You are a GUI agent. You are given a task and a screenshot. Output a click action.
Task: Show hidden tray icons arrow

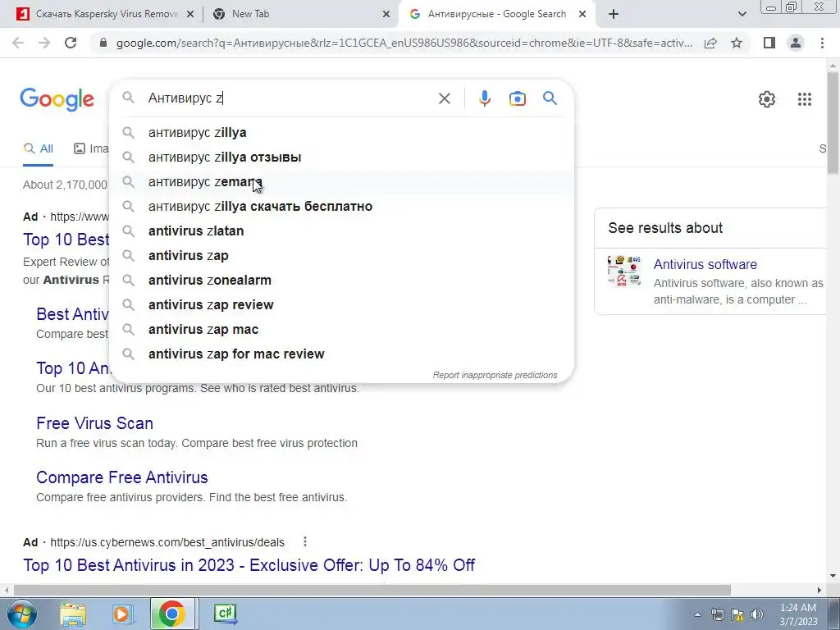(697, 614)
